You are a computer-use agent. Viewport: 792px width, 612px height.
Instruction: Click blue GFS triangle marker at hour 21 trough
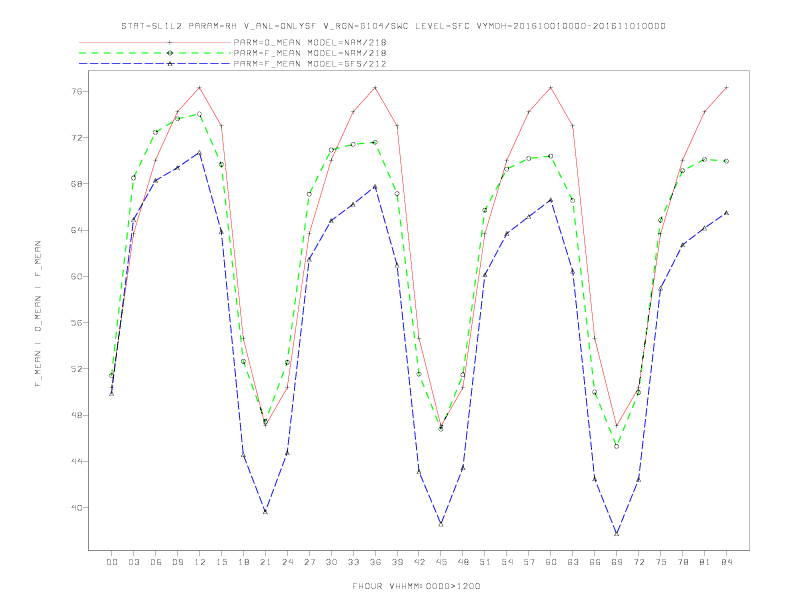[265, 512]
